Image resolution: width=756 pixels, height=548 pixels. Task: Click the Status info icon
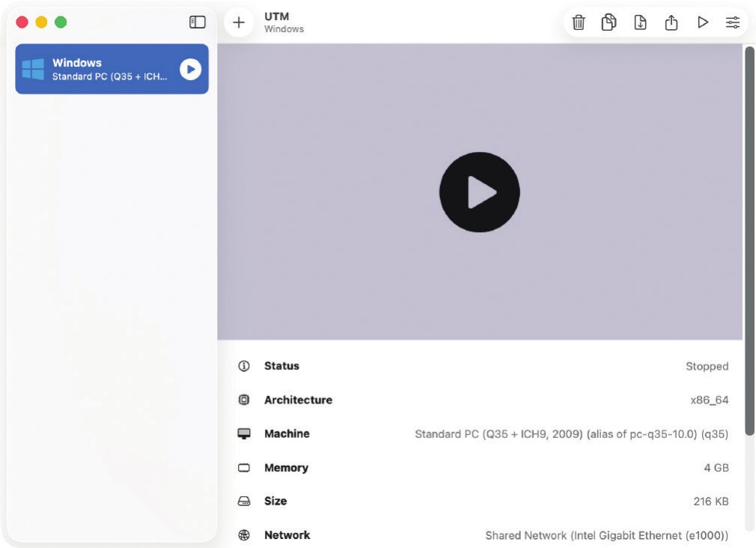[244, 366]
